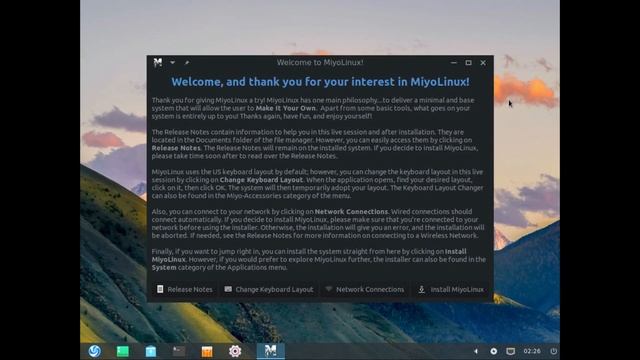Click the 'Welcome to MiyoLinux!' window title text
640x360 pixels.
point(320,62)
